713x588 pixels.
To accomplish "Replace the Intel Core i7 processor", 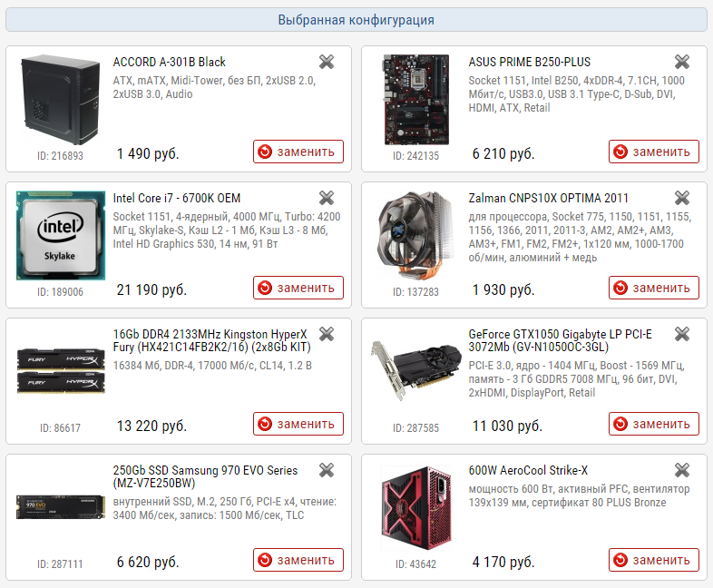I will 298,288.
